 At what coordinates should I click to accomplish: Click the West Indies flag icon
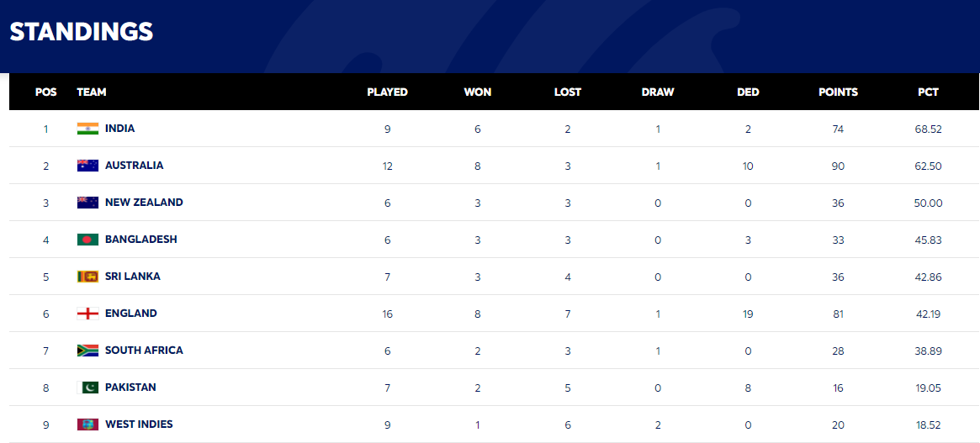pos(87,425)
